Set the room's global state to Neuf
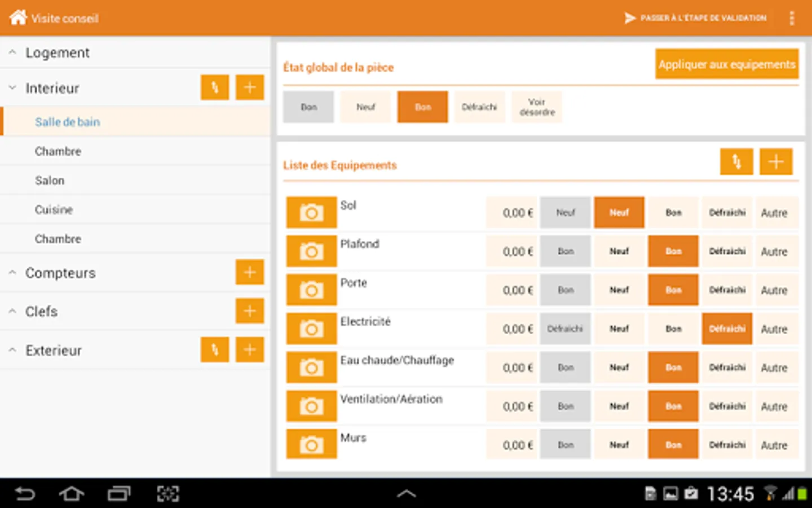Screen dimensions: 812x508 [365, 107]
